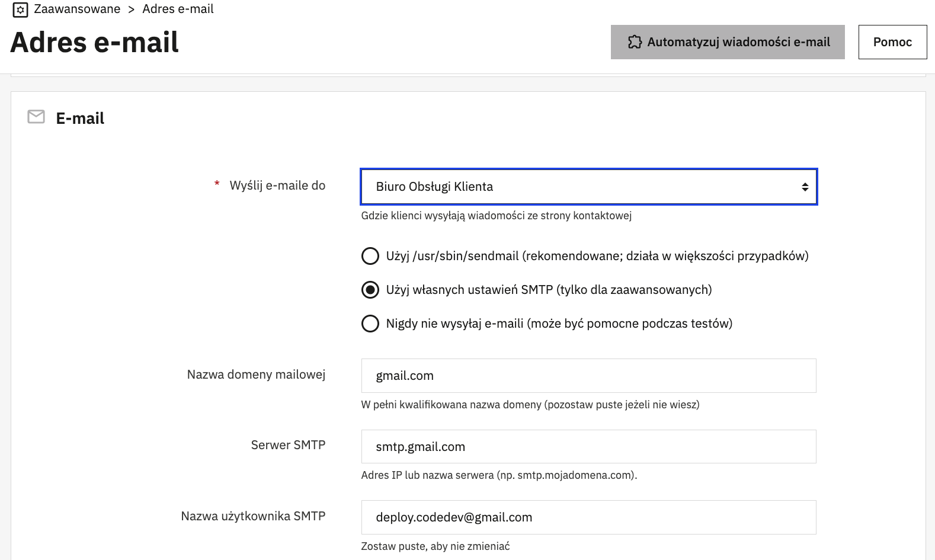
Task: Open the Zaawansowane breadcrumb link
Action: click(x=77, y=9)
